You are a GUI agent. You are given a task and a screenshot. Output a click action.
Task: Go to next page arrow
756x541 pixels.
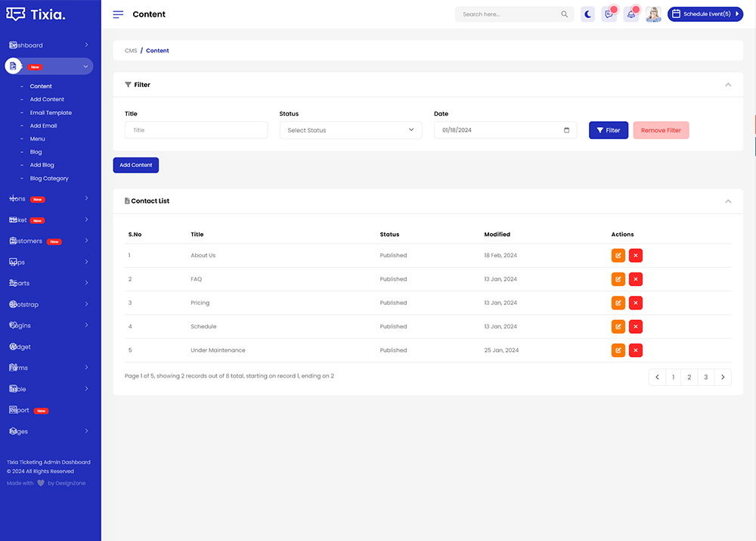click(x=723, y=377)
